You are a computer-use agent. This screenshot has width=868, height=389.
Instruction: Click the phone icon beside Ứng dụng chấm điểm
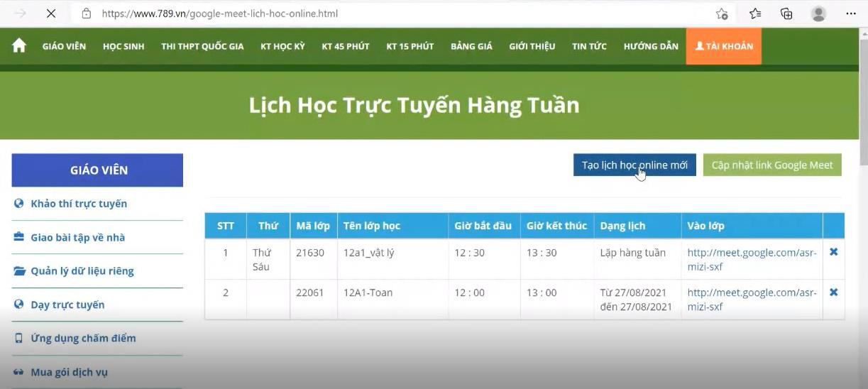19,338
